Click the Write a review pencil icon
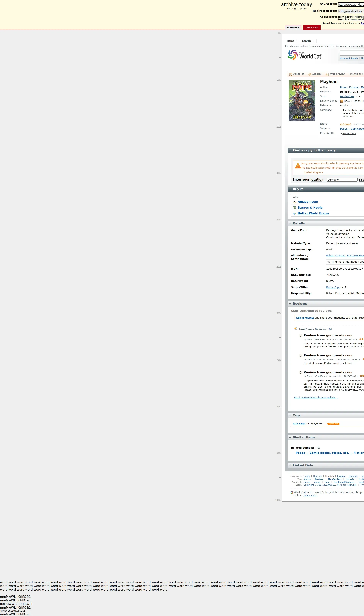 (327, 74)
